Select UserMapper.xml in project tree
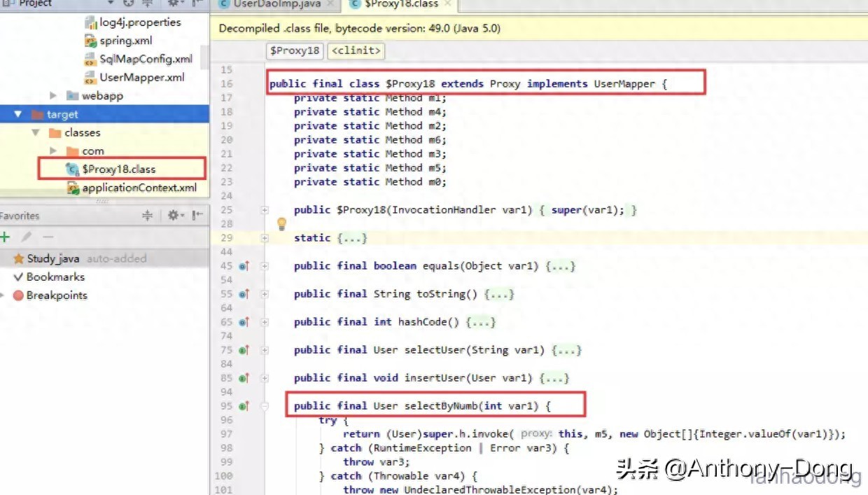This screenshot has width=868, height=495. click(142, 78)
